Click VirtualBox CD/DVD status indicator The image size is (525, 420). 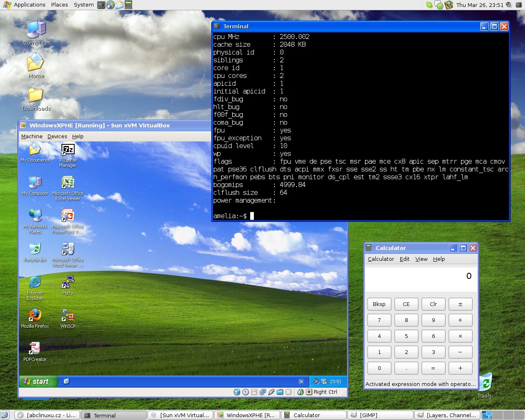click(245, 392)
